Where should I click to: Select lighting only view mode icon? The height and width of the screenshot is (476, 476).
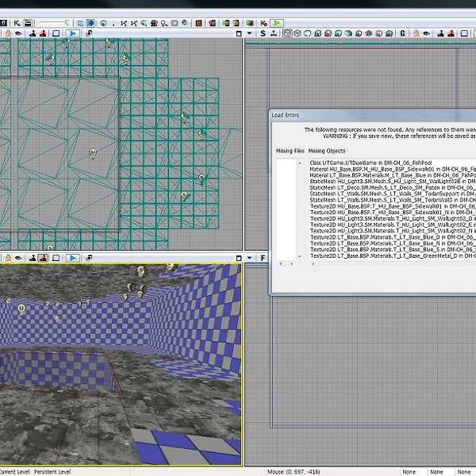338,33
